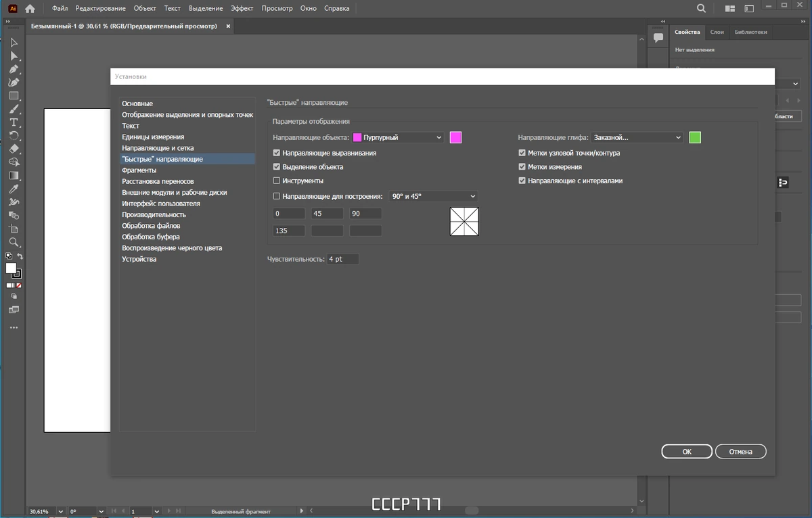Open the Заказной glyph guides dropdown
The height and width of the screenshot is (518, 812).
click(637, 137)
